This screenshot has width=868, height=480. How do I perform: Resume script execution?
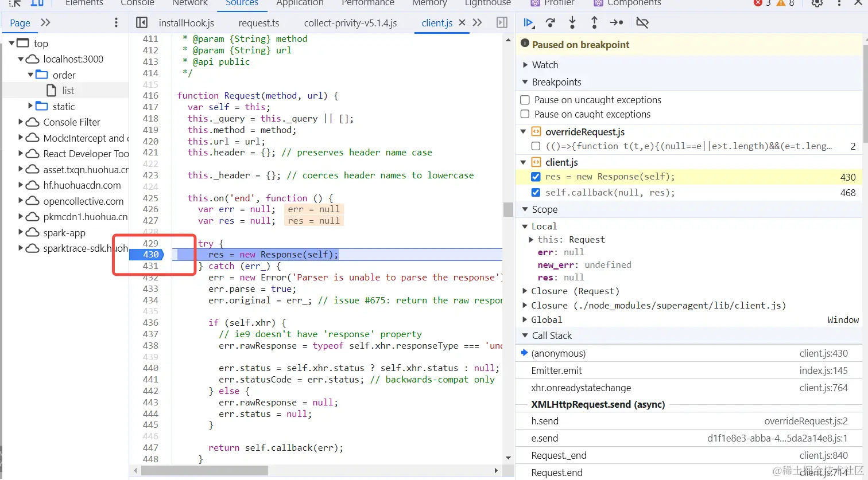(x=529, y=23)
